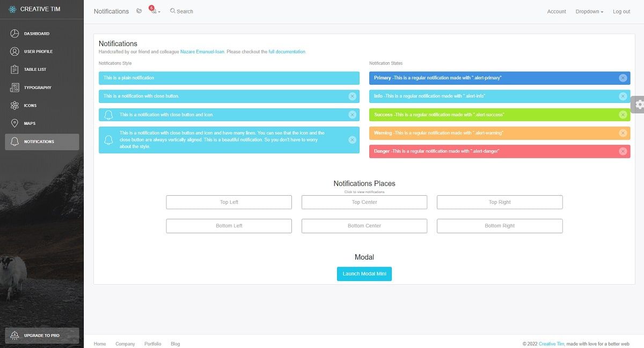The width and height of the screenshot is (644, 348).
Task: Expand the Dropdown menu in the navbar
Action: 588,11
